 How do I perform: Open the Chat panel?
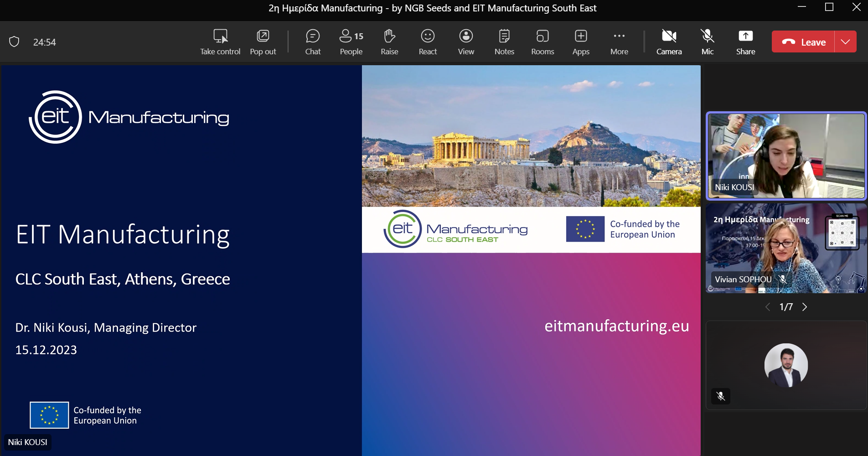[x=313, y=42]
